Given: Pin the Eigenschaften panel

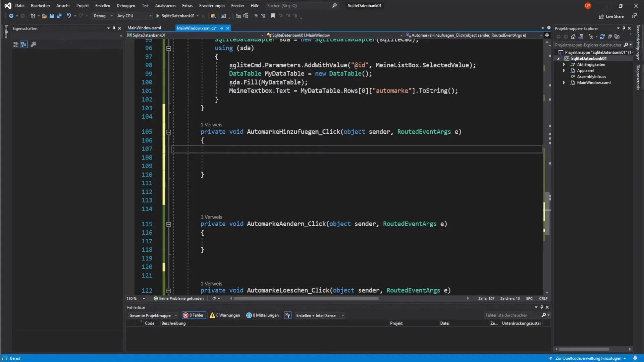Looking at the screenshot, I should [114, 28].
